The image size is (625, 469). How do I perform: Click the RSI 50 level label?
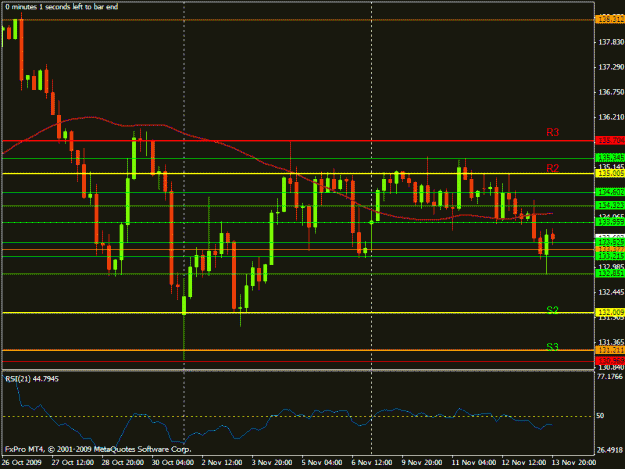pos(600,416)
